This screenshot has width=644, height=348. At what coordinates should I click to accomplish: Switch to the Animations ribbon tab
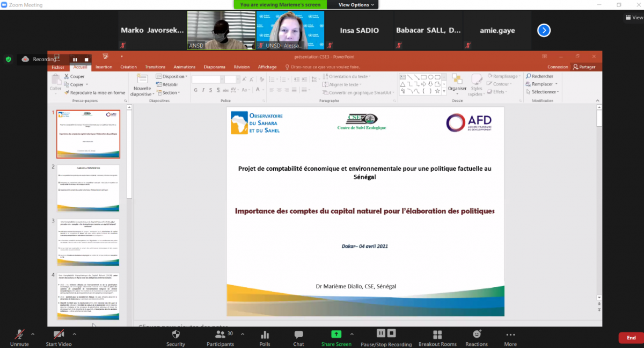pos(185,67)
